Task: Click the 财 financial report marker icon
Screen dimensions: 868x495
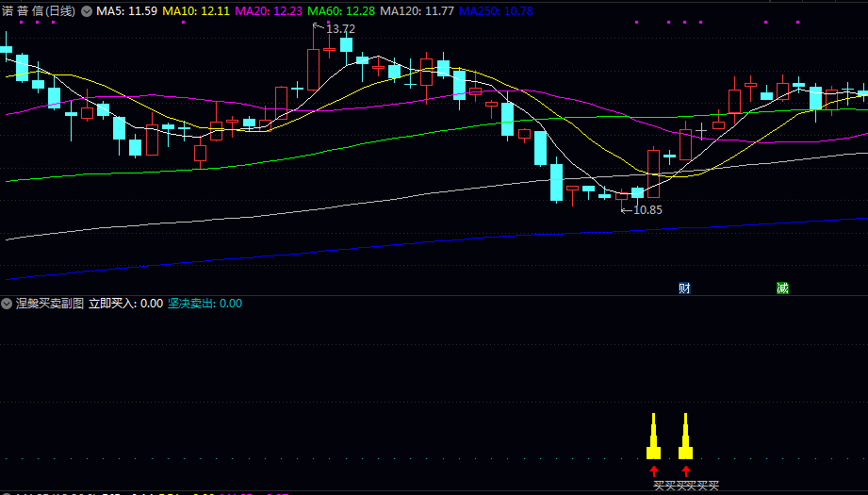Action: click(x=684, y=288)
